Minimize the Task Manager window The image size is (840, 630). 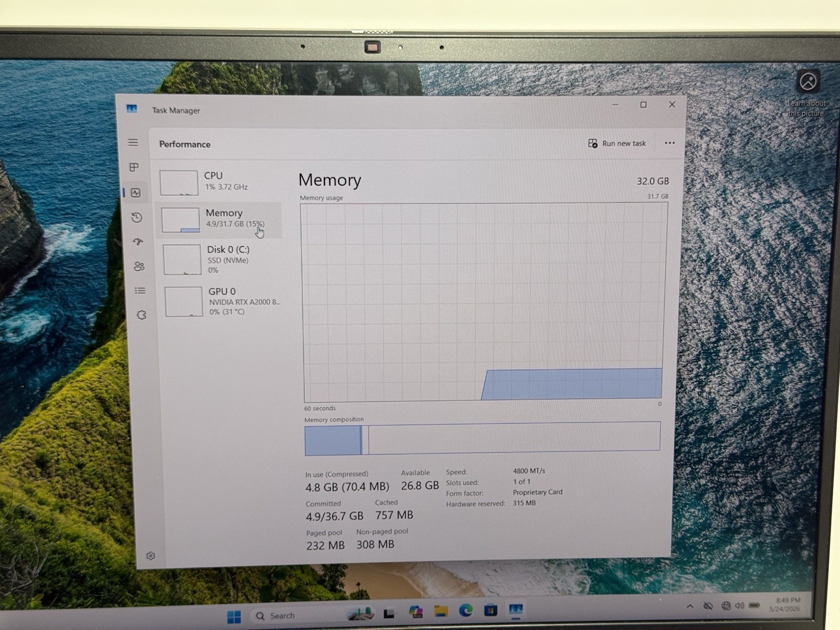click(615, 104)
